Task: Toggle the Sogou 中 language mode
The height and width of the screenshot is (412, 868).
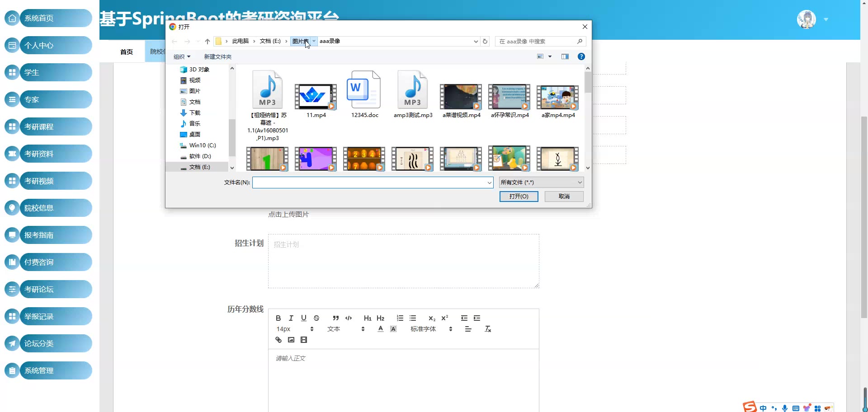Action: click(763, 408)
